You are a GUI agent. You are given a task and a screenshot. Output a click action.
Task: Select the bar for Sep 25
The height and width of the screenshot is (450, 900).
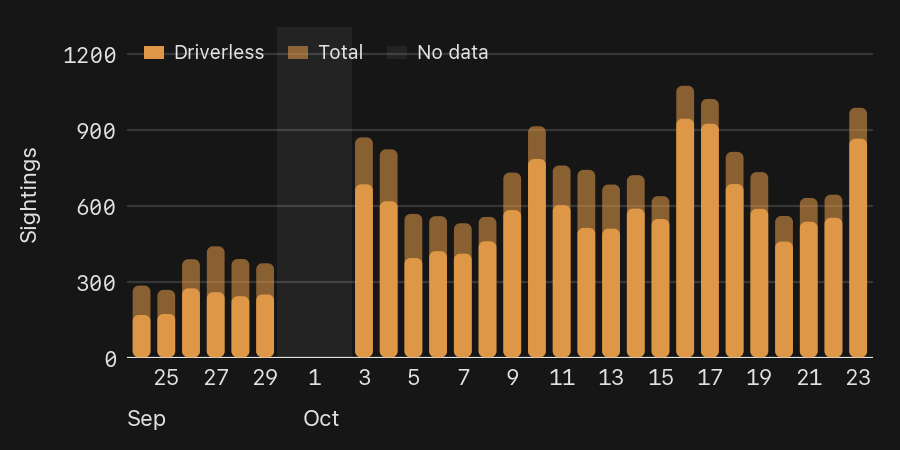tap(166, 324)
